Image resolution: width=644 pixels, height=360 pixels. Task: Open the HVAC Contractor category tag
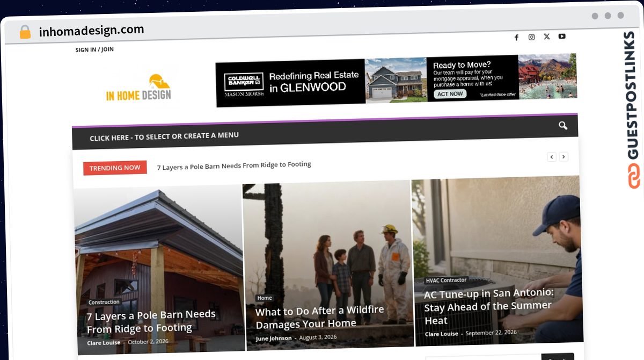[x=446, y=280]
